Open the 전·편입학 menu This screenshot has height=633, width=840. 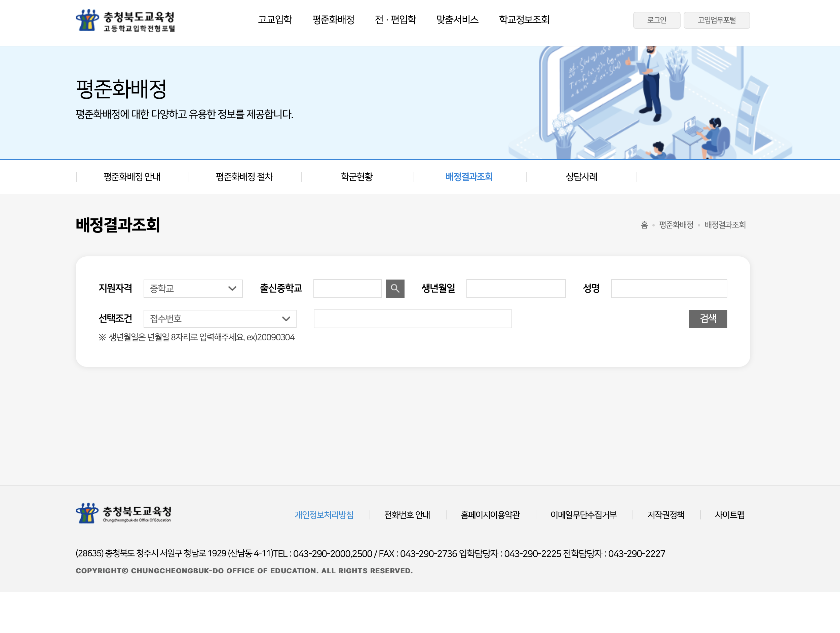pos(395,20)
